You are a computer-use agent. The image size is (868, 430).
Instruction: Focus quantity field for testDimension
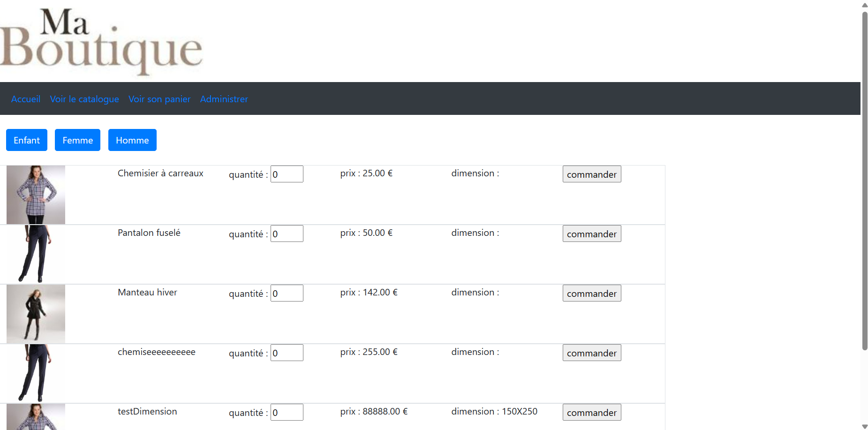tap(287, 412)
